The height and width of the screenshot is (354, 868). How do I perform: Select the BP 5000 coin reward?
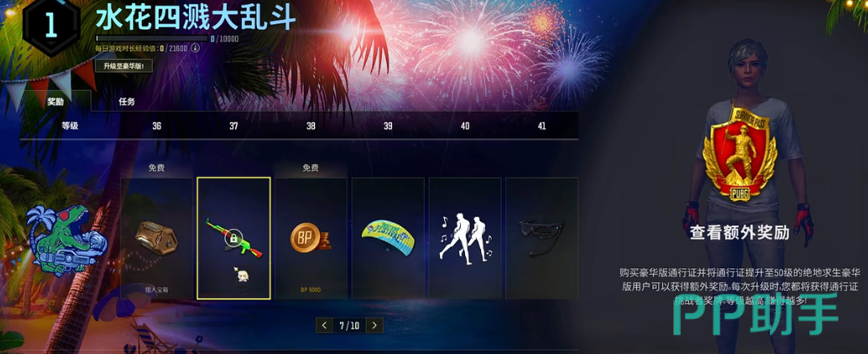coord(311,238)
